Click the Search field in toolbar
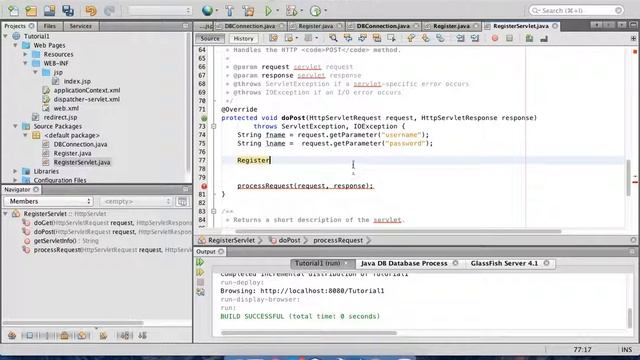This screenshot has height=360, width=640. click(576, 10)
